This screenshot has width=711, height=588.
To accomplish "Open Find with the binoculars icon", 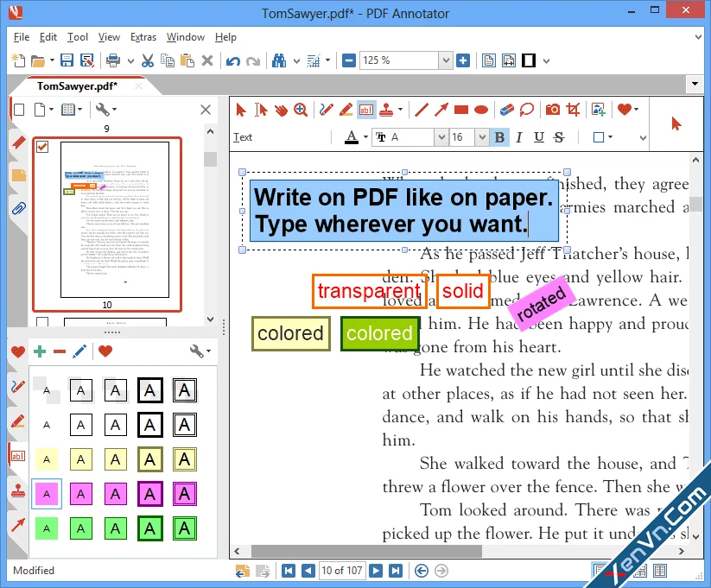I will (x=279, y=60).
